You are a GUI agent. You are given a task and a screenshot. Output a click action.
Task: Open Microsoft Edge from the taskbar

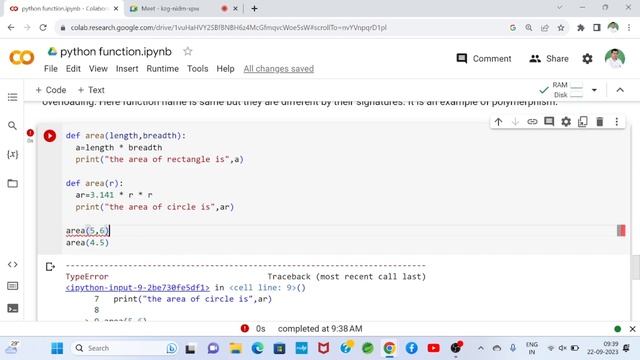[258, 348]
